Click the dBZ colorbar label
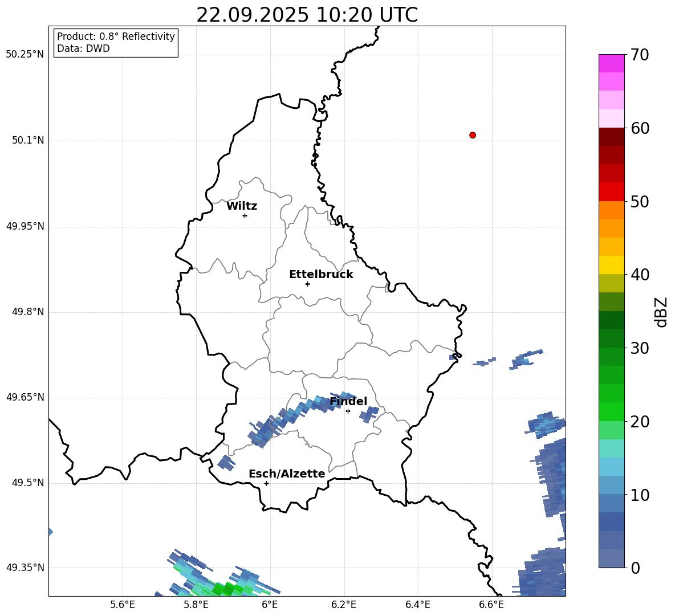Image resolution: width=675 pixels, height=616 pixels. pos(661,312)
